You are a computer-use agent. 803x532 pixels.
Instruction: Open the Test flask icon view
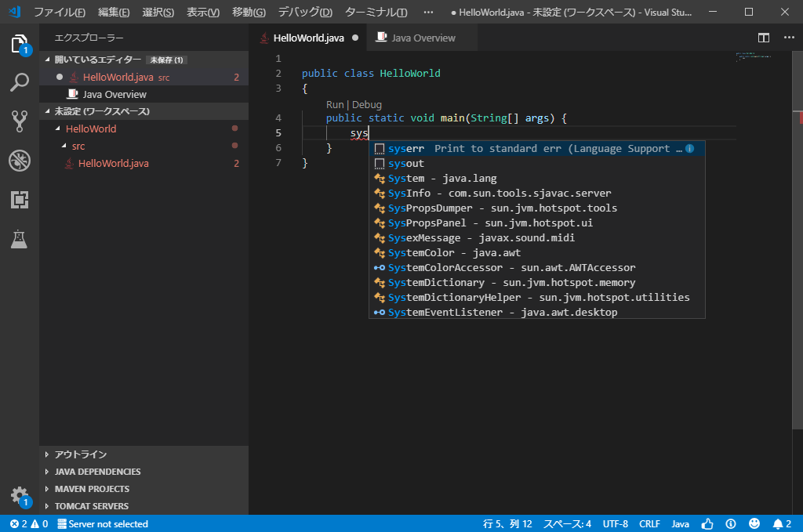(x=20, y=240)
